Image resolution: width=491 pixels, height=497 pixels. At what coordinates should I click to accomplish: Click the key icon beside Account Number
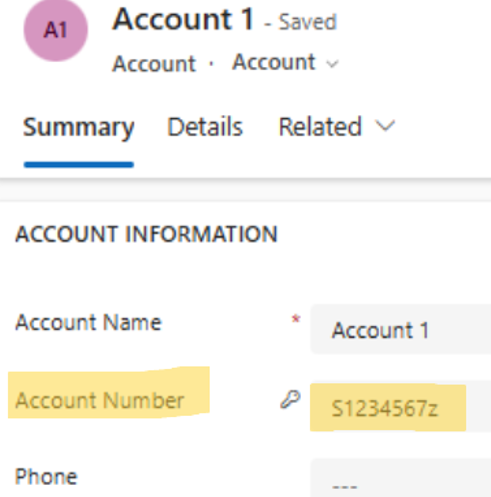point(290,399)
